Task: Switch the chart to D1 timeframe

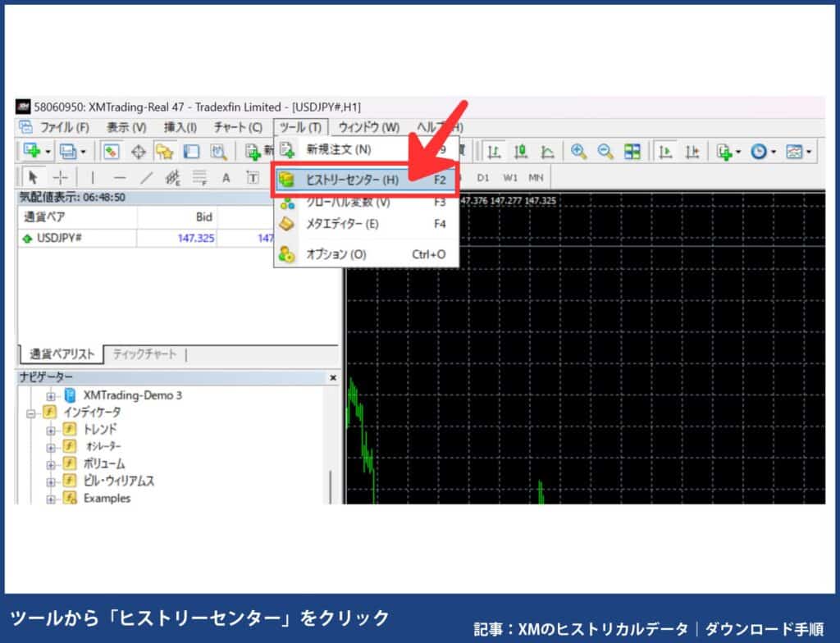Action: click(x=483, y=177)
